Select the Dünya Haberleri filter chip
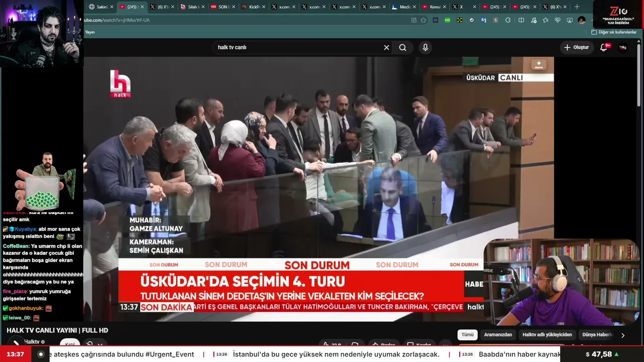 [598, 335]
